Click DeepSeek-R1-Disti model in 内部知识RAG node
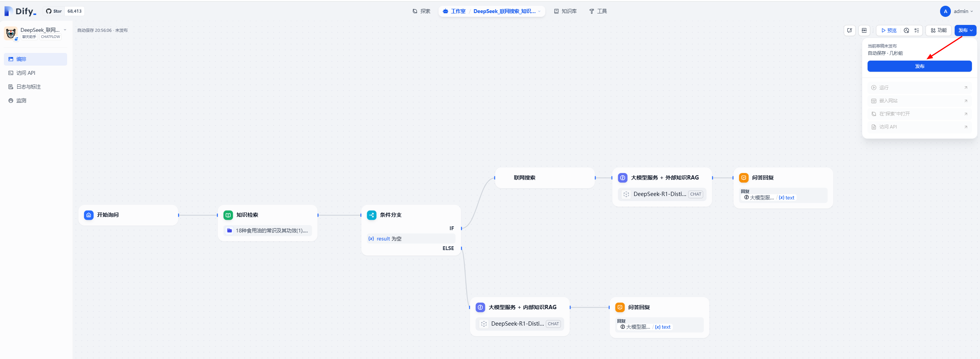Screen dimensions: 980x359 [x=520, y=324]
